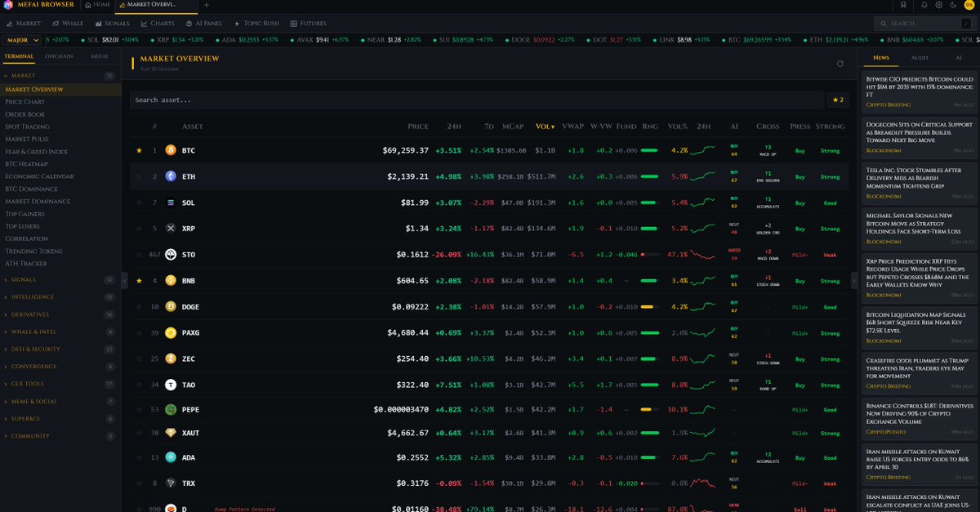Viewport: 980px width, 512px height.
Task: Click the STO 24H sparkline chart
Action: [702, 255]
